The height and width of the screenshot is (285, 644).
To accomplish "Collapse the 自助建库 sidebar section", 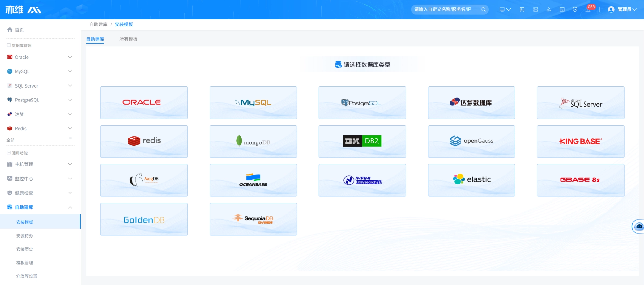I will click(x=40, y=207).
